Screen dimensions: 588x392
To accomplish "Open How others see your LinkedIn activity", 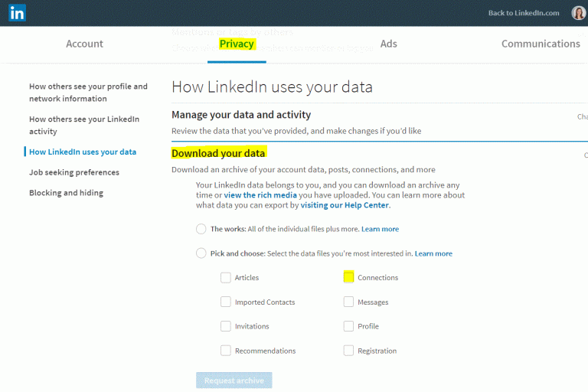I will [84, 125].
